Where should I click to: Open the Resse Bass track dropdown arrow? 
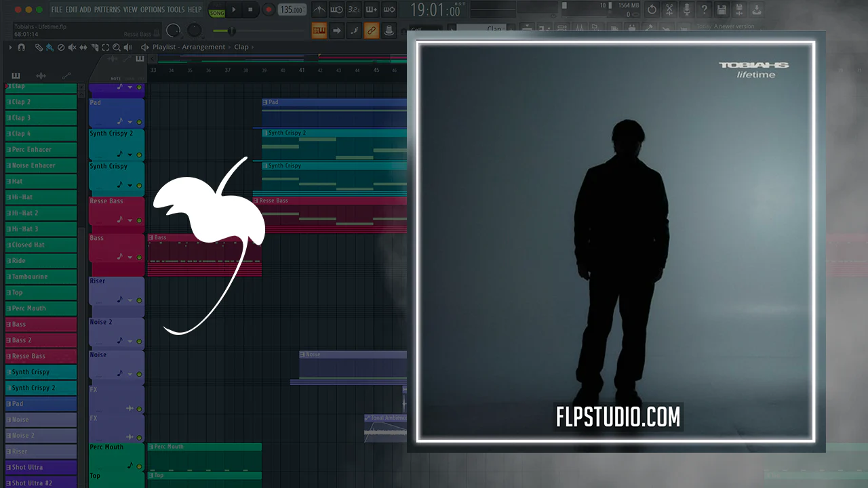130,220
